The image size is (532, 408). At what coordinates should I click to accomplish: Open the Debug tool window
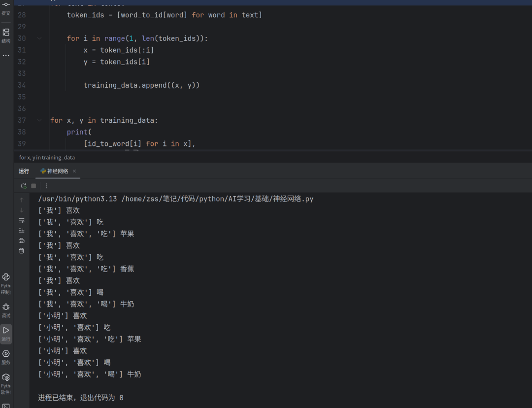[6, 310]
